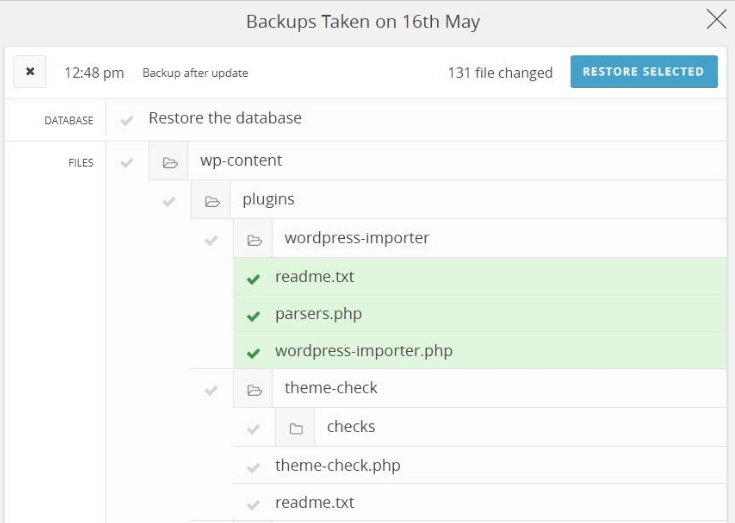Collapse the theme-check folder icon

click(254, 390)
